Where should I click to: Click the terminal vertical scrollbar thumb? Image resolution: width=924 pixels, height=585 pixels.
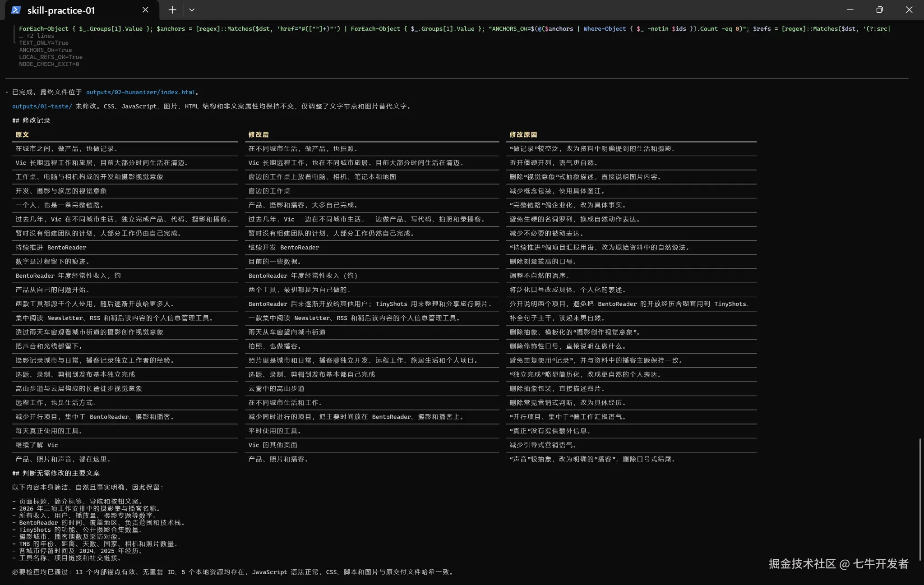coord(920,499)
